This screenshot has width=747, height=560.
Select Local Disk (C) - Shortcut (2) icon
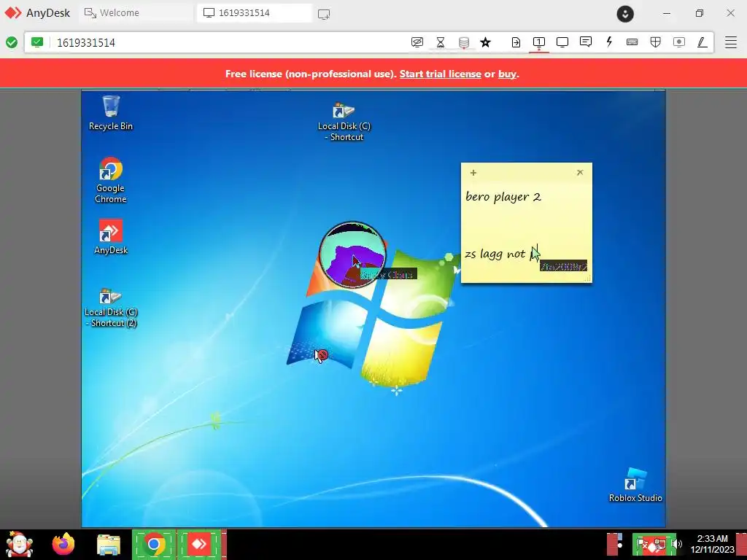coord(111,308)
